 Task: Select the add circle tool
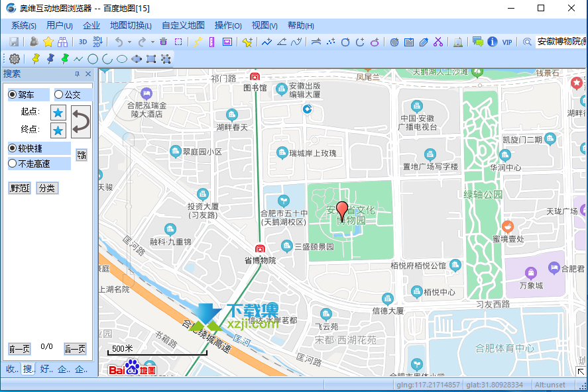(345, 42)
